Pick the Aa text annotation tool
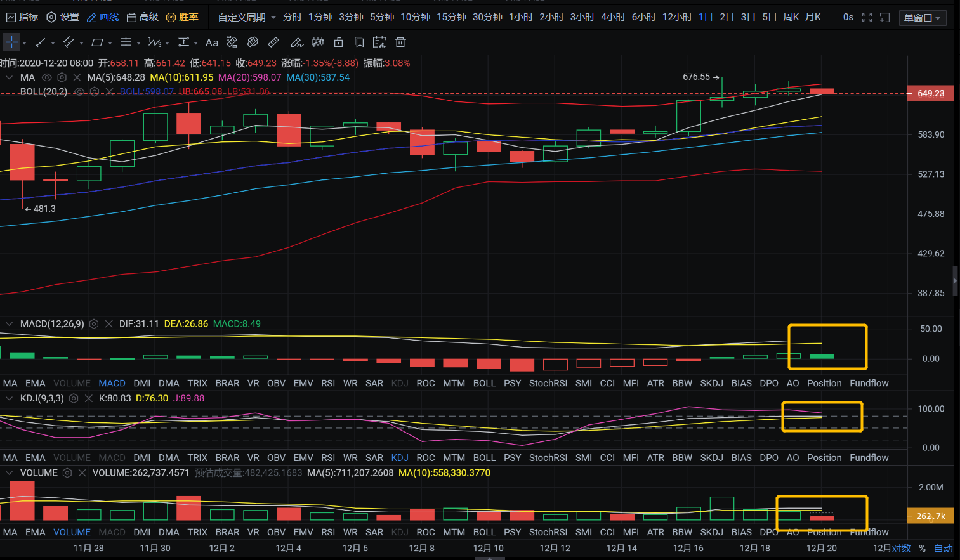Viewport: 960px width, 560px height. pyautogui.click(x=212, y=42)
